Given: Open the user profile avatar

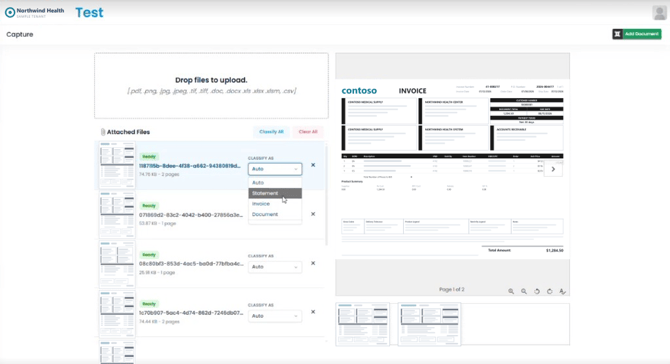Looking at the screenshot, I should tap(659, 13).
